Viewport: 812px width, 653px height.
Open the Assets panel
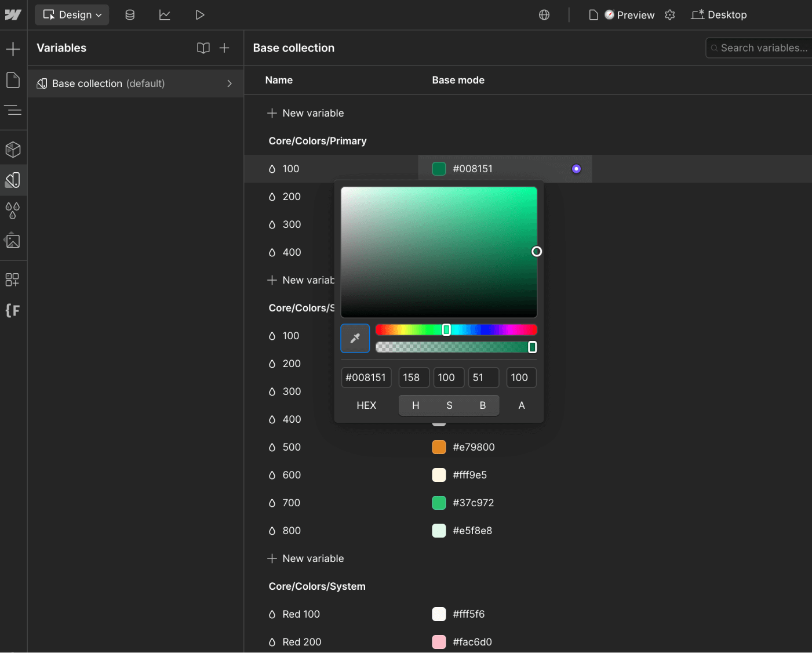[13, 241]
